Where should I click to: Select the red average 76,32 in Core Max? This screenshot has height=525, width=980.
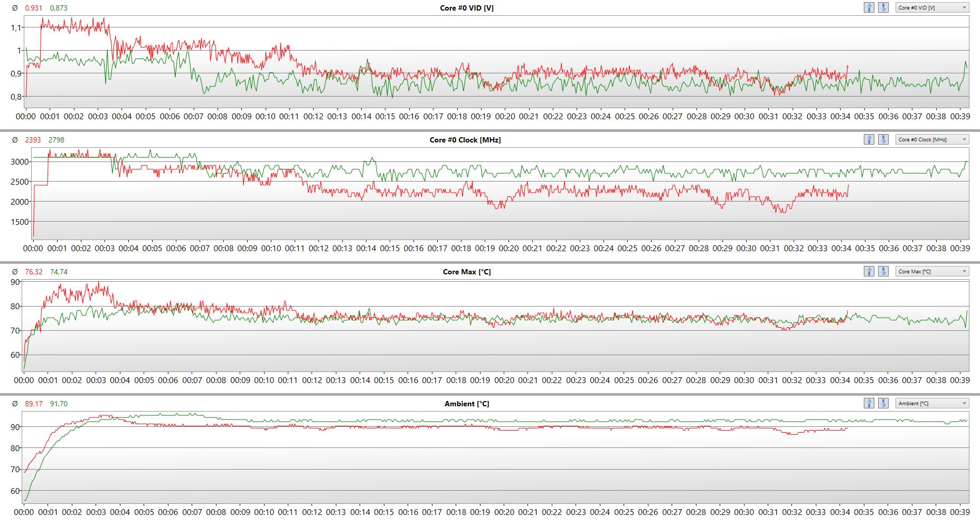pyautogui.click(x=34, y=272)
